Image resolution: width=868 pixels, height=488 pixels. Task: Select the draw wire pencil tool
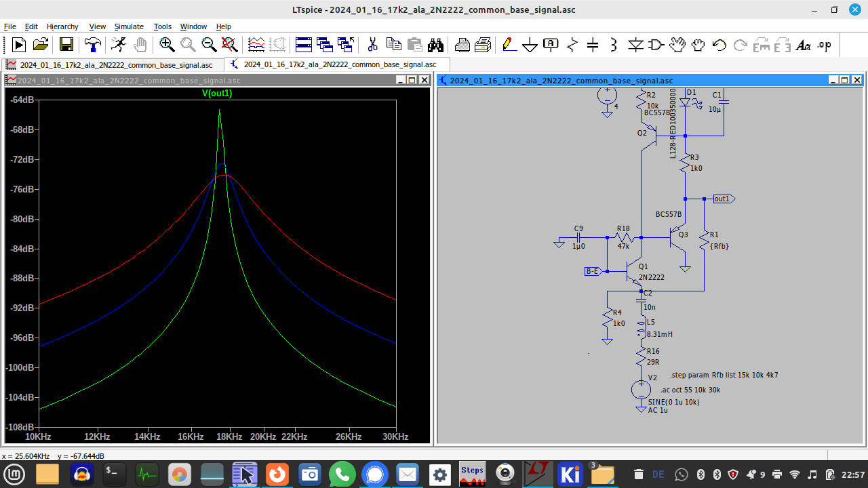(x=509, y=45)
